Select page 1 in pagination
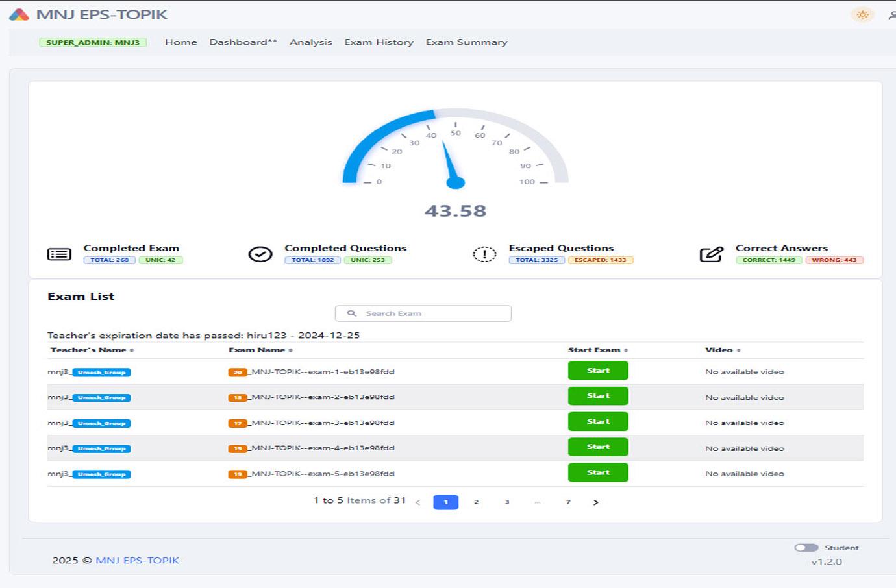The width and height of the screenshot is (896, 588). 445,502
